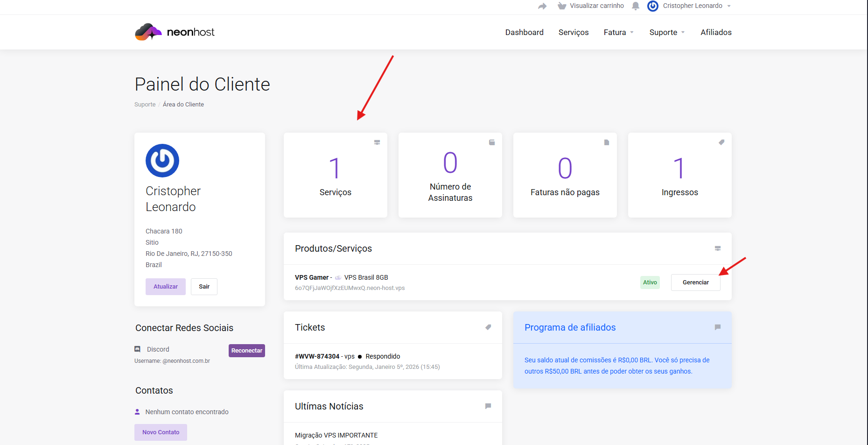
Task: Click the tag icon in the Tickets panel header
Action: (x=488, y=327)
